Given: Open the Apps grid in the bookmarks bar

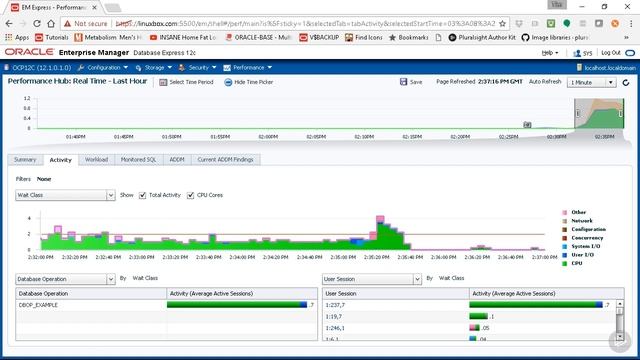Looking at the screenshot, I should point(17,38).
